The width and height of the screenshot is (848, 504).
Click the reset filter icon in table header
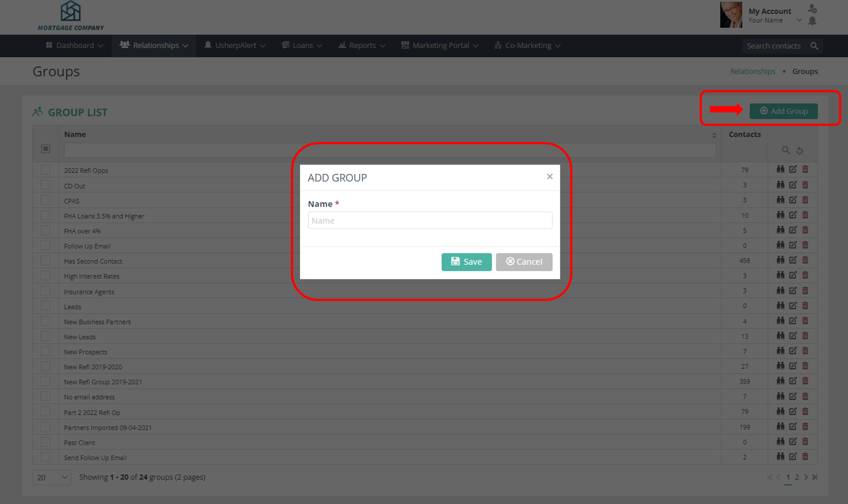[x=800, y=151]
